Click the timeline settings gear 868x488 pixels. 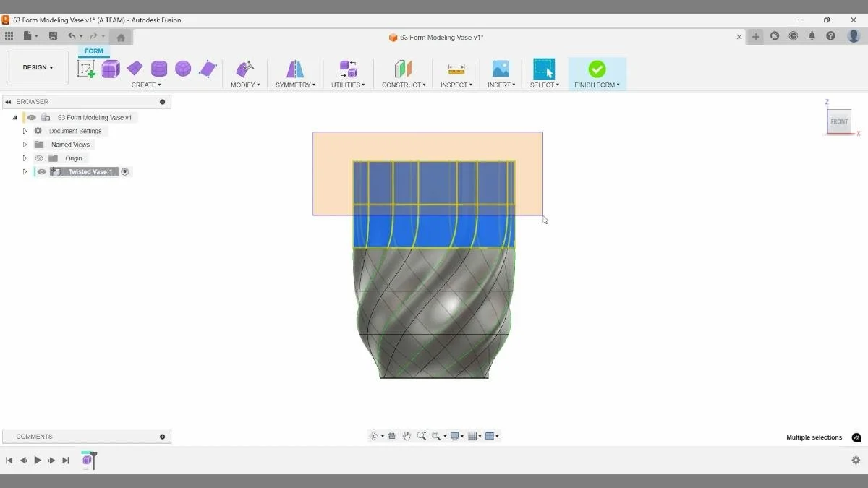(856, 460)
